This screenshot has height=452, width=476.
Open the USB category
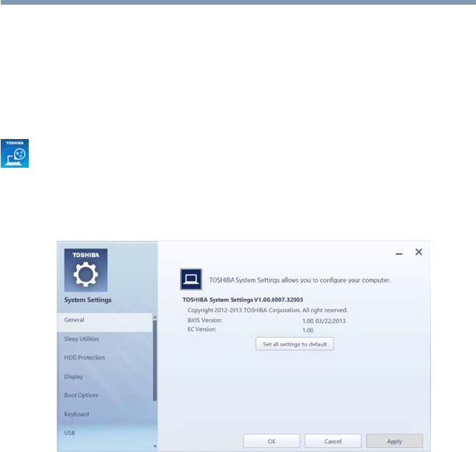click(x=104, y=433)
